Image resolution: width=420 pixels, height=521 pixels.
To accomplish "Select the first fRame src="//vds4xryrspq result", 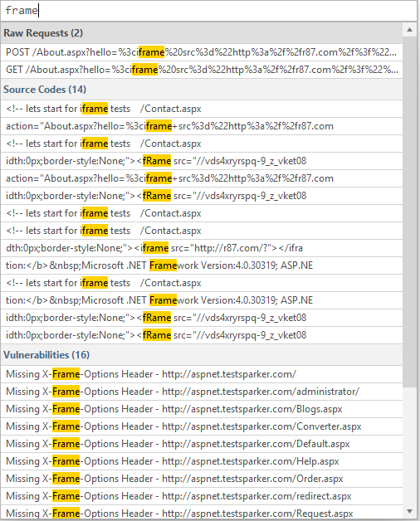I will click(x=202, y=161).
